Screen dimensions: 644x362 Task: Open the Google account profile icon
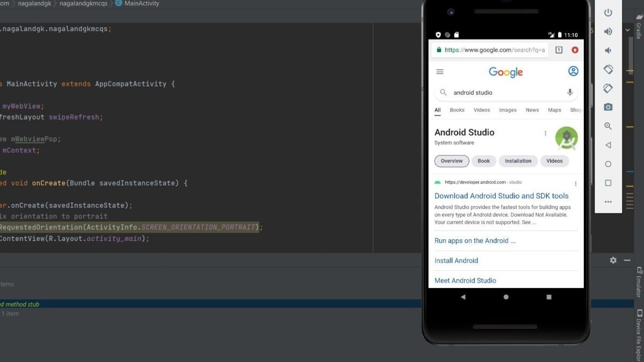pyautogui.click(x=573, y=71)
